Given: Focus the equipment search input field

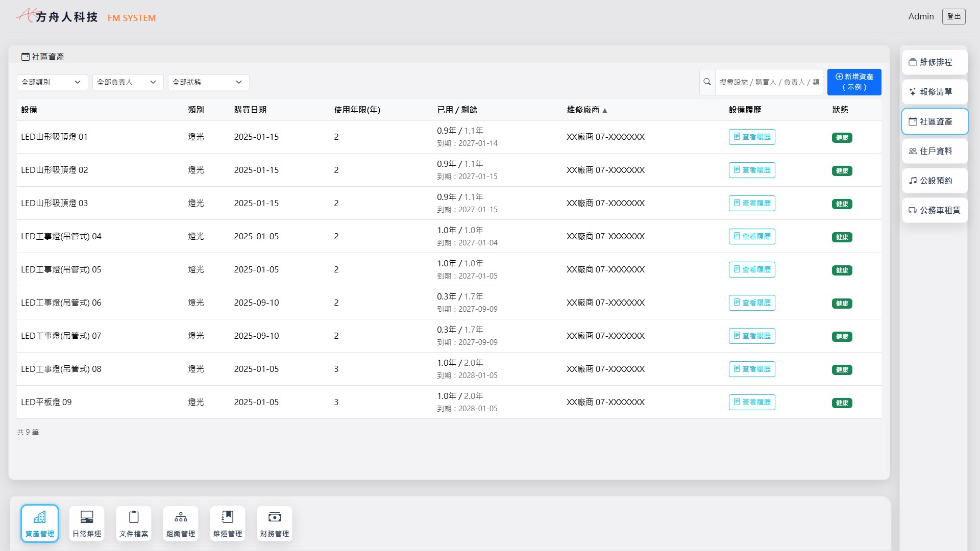Looking at the screenshot, I should pyautogui.click(x=769, y=82).
